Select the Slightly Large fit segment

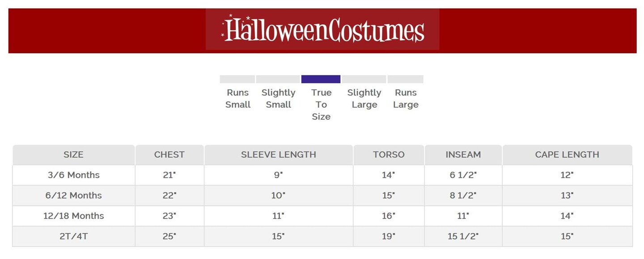[364, 79]
